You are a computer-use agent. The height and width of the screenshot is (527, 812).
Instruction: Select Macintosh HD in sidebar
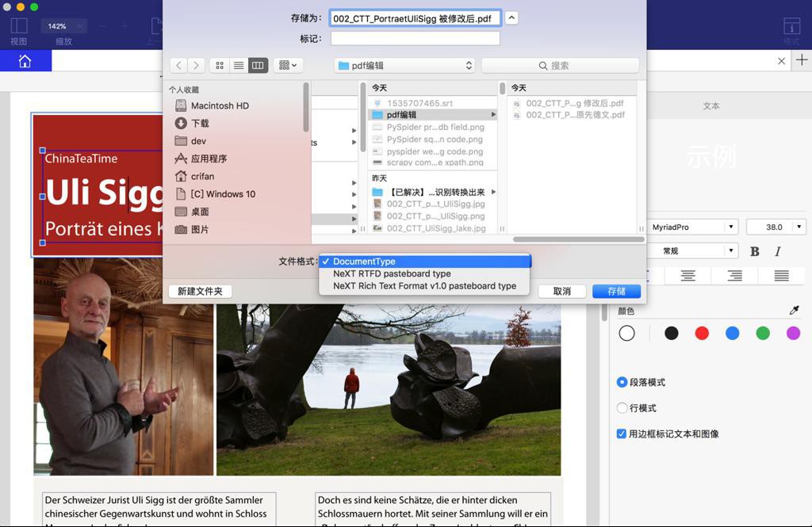tap(220, 105)
